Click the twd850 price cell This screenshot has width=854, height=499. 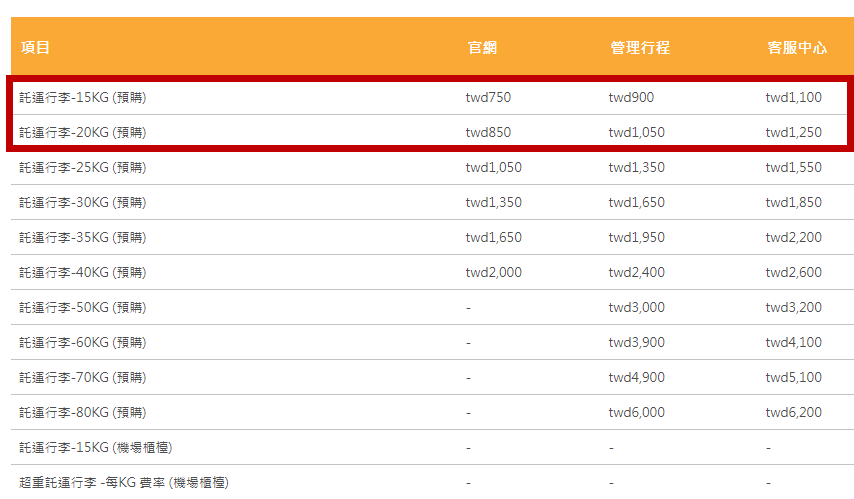(488, 132)
